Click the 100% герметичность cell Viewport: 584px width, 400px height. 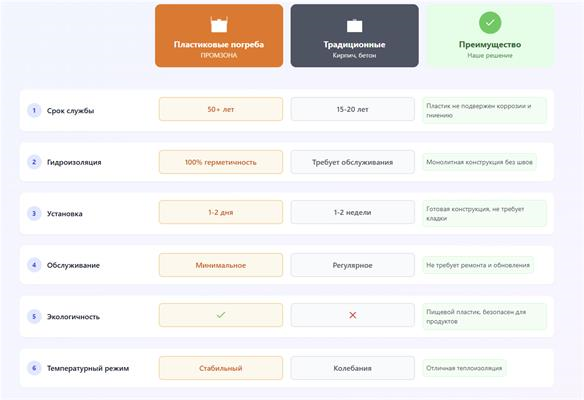(x=221, y=162)
